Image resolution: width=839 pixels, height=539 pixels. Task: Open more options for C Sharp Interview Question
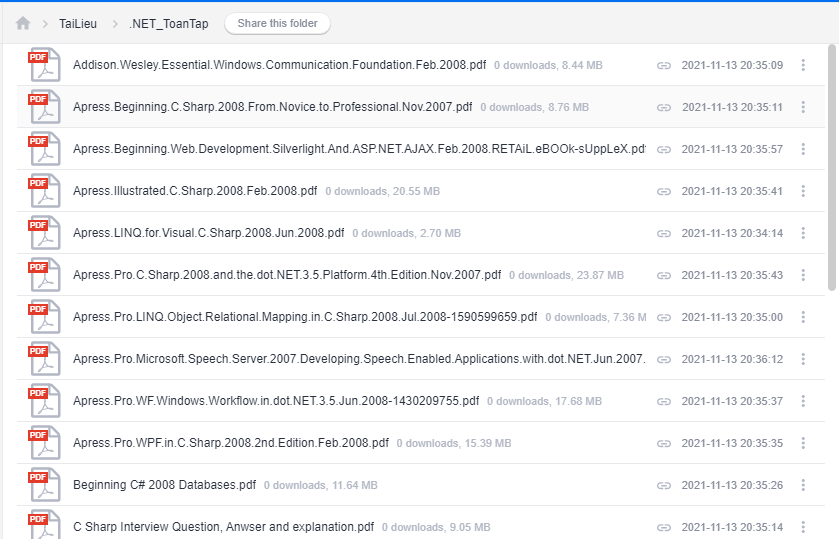tap(803, 527)
